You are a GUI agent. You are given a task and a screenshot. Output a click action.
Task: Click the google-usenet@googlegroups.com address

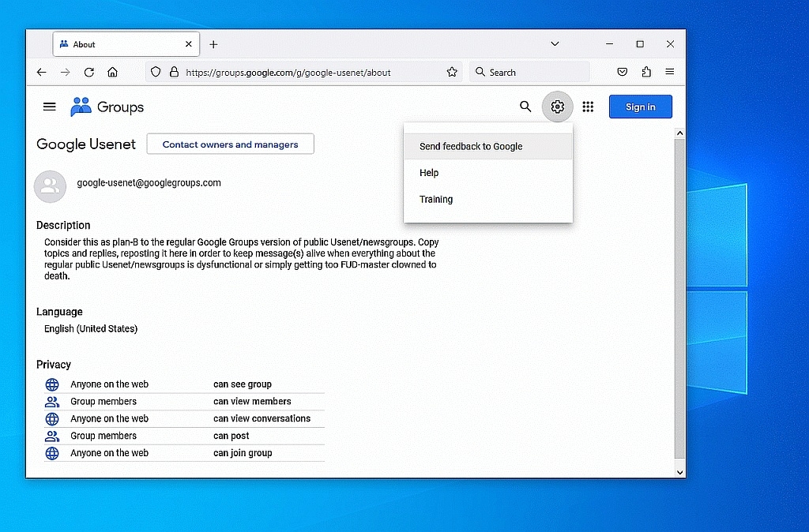click(x=149, y=182)
